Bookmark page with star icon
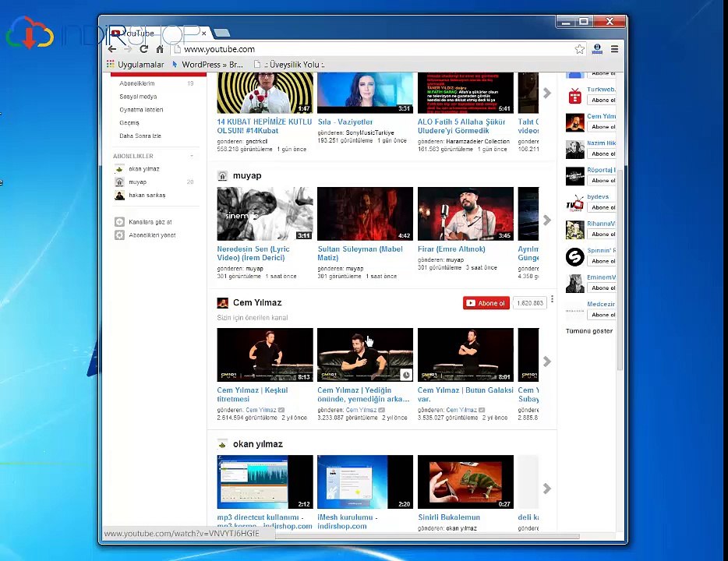 pyautogui.click(x=579, y=49)
